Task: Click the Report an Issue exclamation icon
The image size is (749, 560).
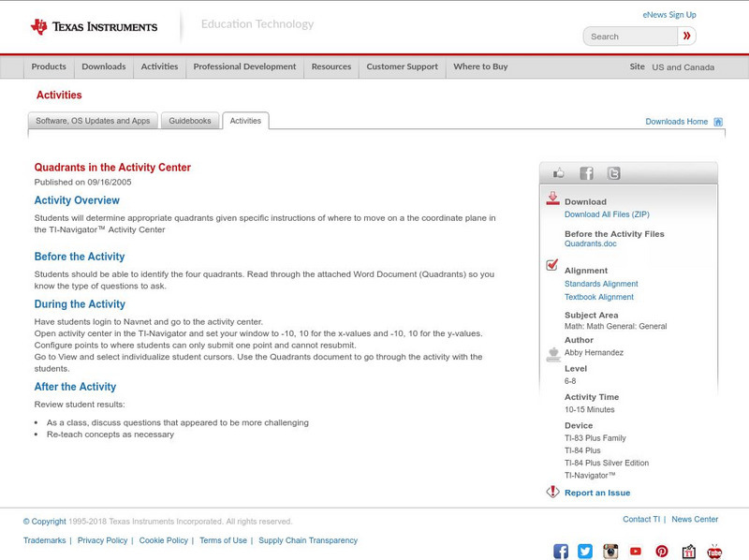Action: (551, 491)
